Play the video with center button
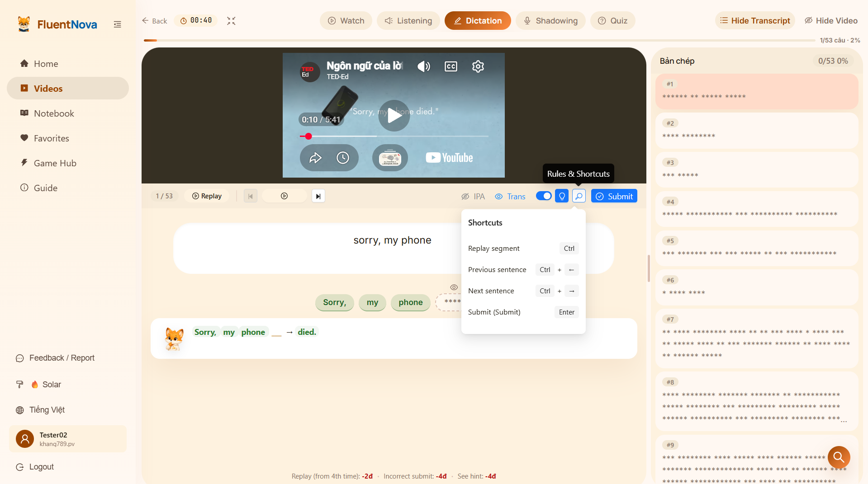Image resolution: width=868 pixels, height=484 pixels. point(394,116)
